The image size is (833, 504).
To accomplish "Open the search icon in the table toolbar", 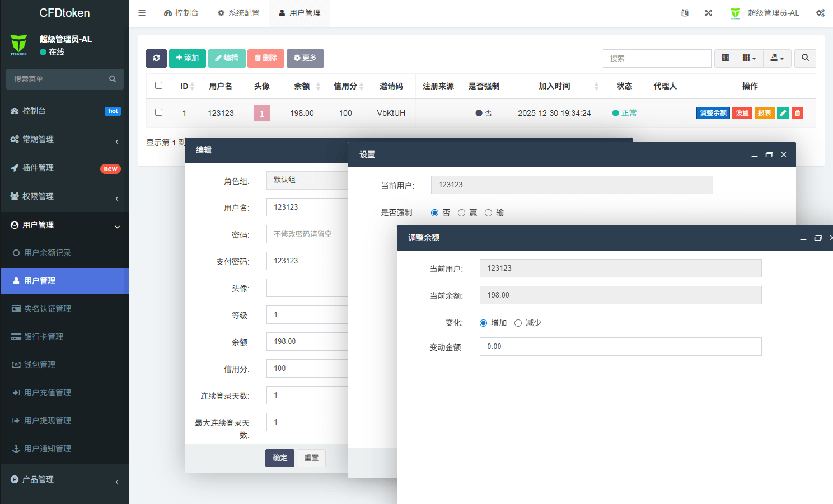I will click(805, 58).
